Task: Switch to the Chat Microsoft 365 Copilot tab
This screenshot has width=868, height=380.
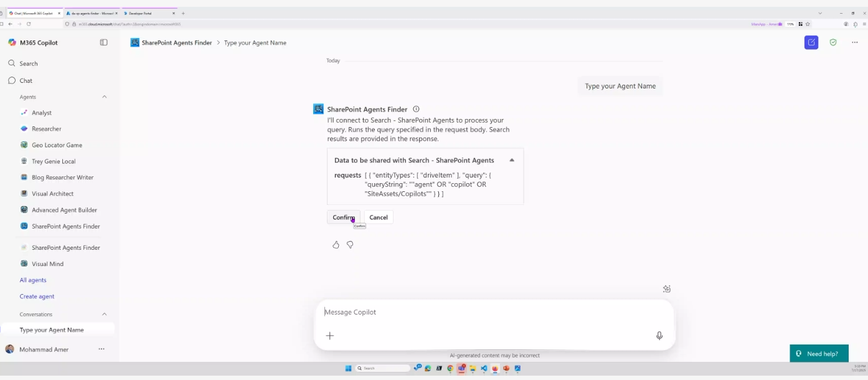Action: [x=34, y=13]
